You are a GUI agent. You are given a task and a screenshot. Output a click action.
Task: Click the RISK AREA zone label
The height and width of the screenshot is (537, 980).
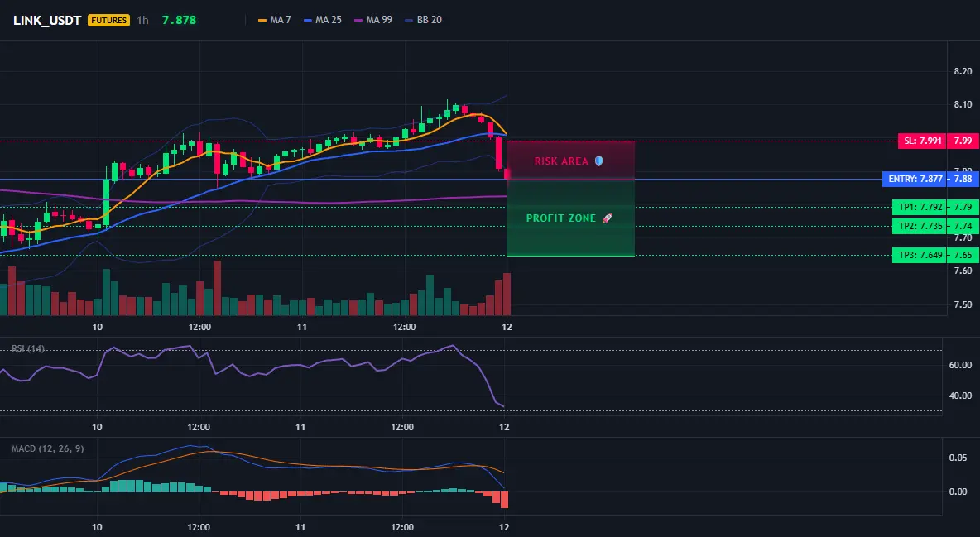click(x=561, y=161)
